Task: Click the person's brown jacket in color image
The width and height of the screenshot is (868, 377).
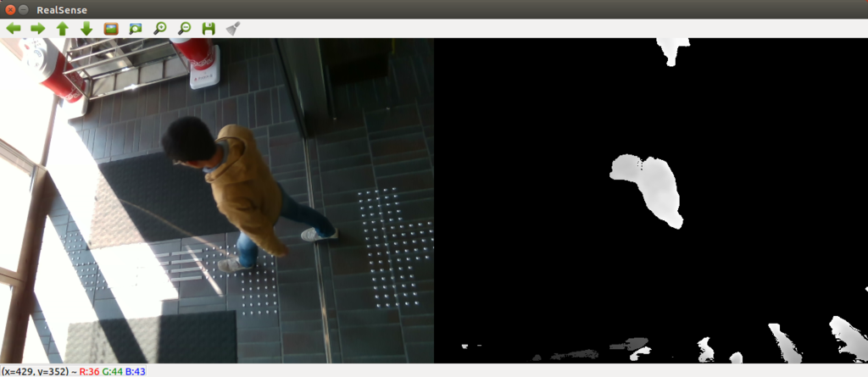Action: (245, 188)
